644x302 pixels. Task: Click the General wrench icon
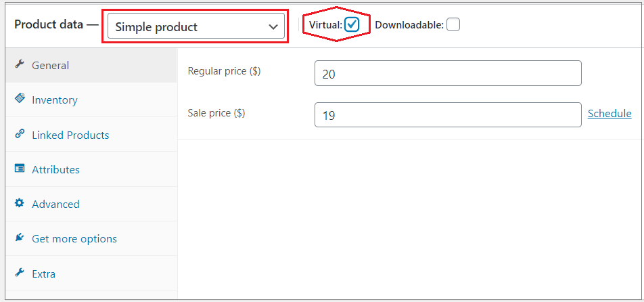tap(19, 64)
